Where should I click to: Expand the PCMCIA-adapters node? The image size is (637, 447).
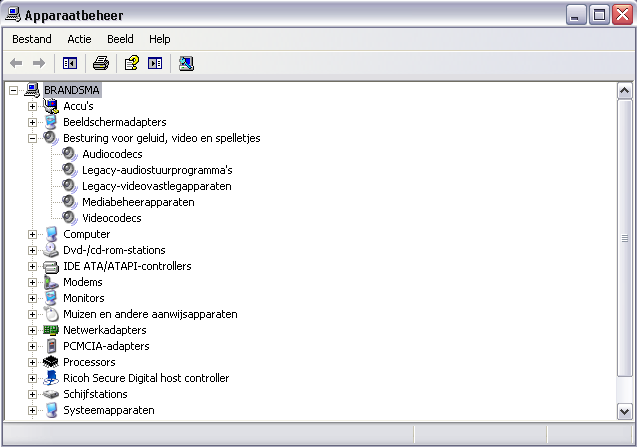(32, 346)
